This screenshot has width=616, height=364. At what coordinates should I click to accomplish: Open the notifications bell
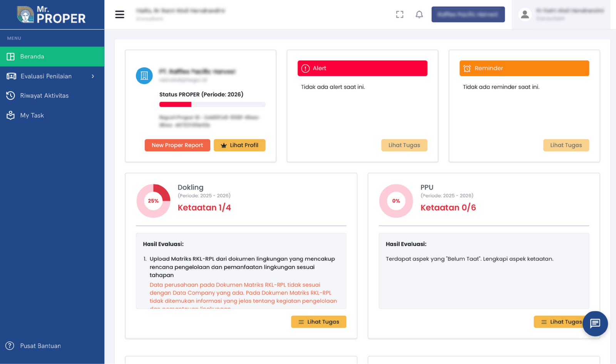tap(419, 15)
